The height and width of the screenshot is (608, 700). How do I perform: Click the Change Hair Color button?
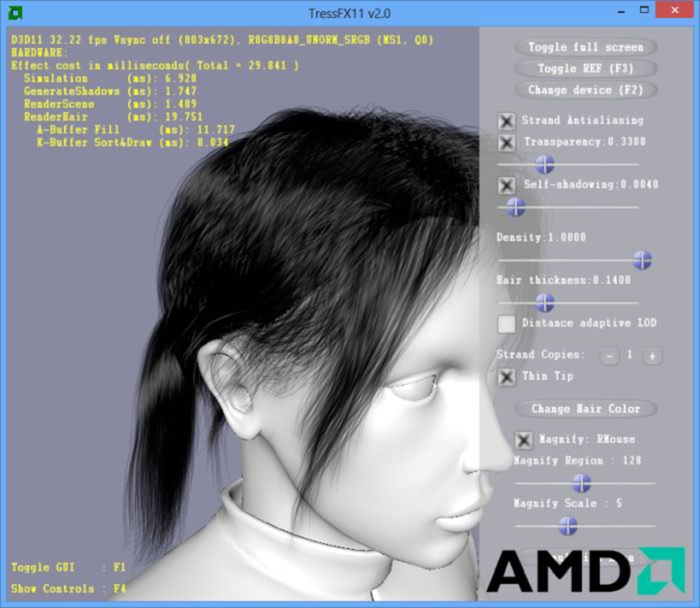pyautogui.click(x=586, y=409)
